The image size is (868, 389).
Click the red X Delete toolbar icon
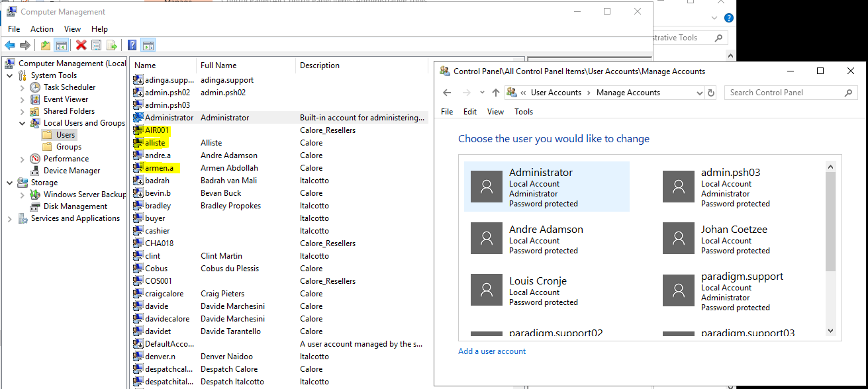pyautogui.click(x=81, y=45)
